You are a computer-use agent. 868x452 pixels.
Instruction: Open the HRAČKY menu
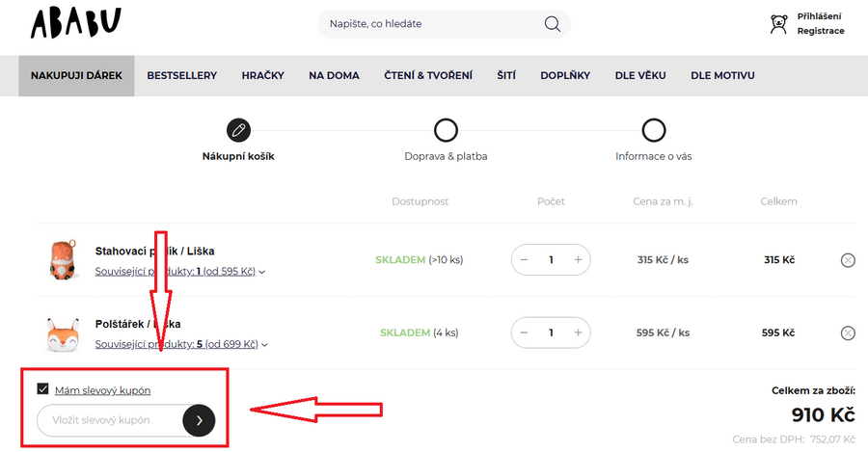tap(262, 76)
